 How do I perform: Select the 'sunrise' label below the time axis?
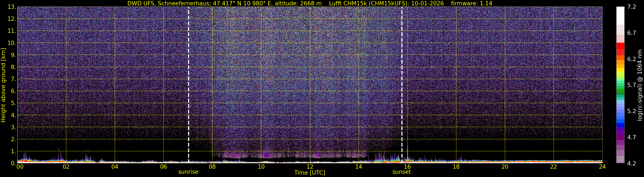[188, 172]
